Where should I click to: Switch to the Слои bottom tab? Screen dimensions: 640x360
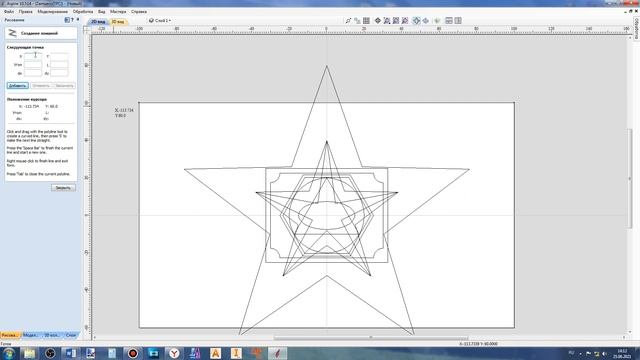[x=71, y=335]
